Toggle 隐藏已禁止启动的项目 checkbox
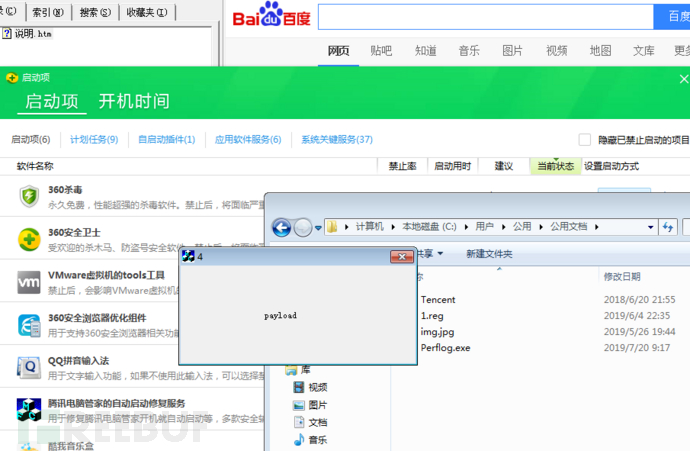Viewport: 690px width, 451px height. [584, 140]
